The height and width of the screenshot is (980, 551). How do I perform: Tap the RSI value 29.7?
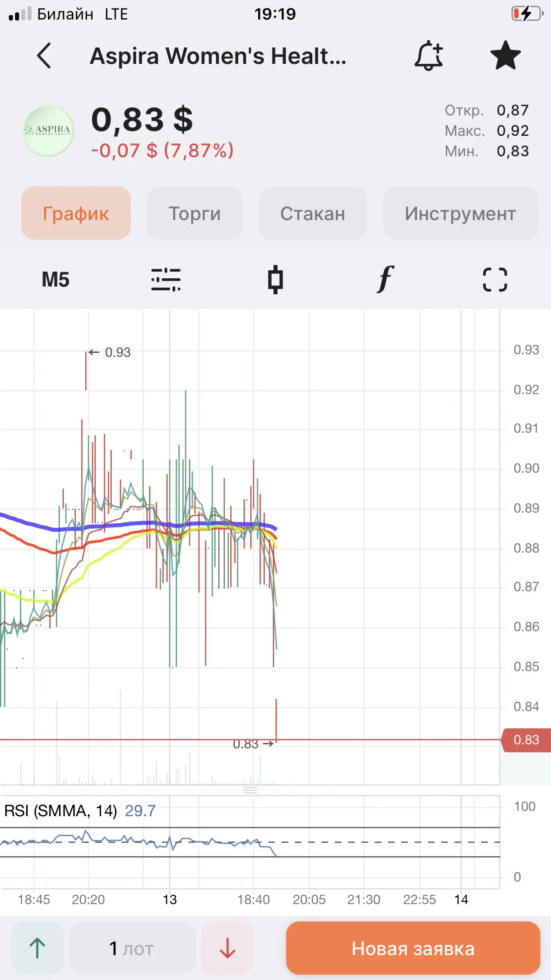[140, 811]
